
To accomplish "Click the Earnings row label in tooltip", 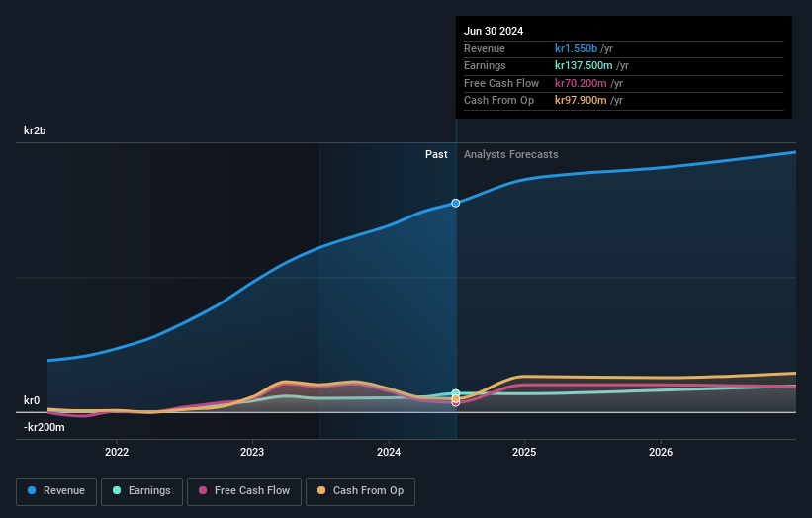I will 485,65.
